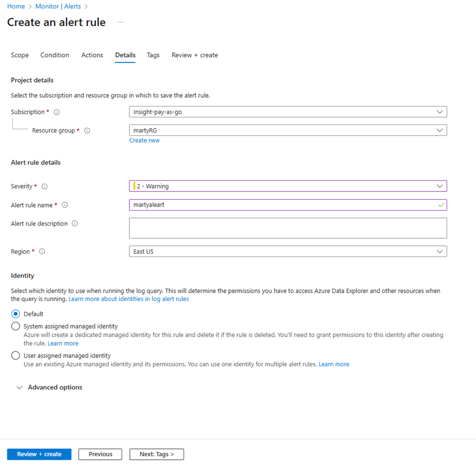Click info icon next to Subscription label
The height and width of the screenshot is (469, 476).
[x=57, y=112]
